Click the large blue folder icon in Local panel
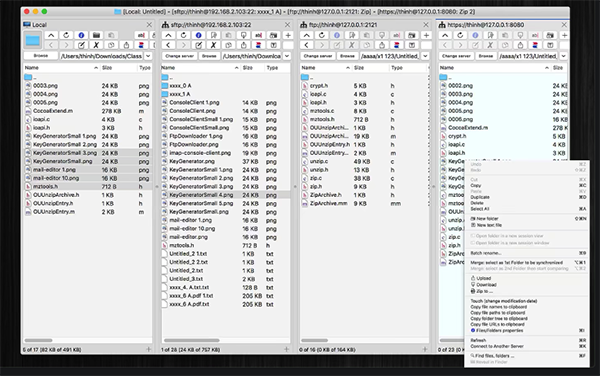This screenshot has height=376, width=600. tap(33, 40)
